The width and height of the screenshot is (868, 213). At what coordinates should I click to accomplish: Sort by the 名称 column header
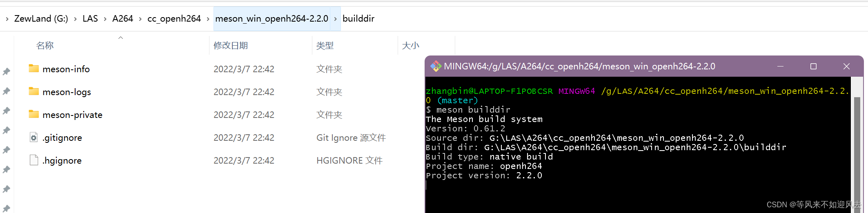[45, 45]
